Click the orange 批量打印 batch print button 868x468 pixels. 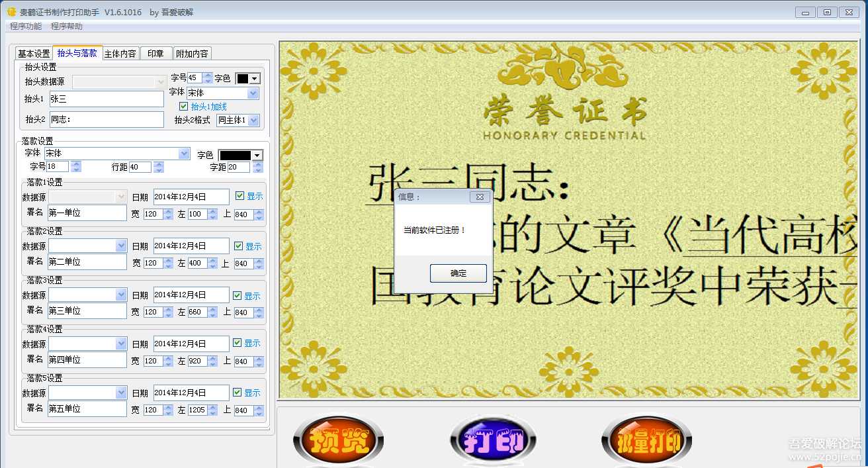pyautogui.click(x=646, y=440)
